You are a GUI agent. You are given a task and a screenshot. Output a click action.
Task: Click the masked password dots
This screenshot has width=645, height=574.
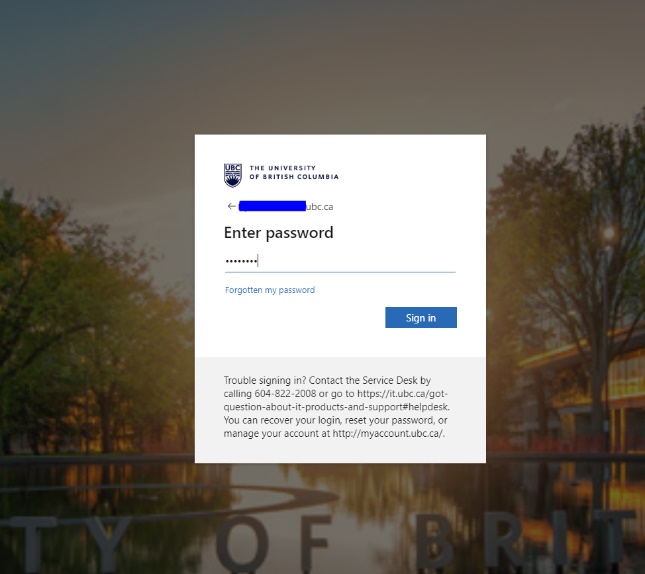pyautogui.click(x=241, y=261)
